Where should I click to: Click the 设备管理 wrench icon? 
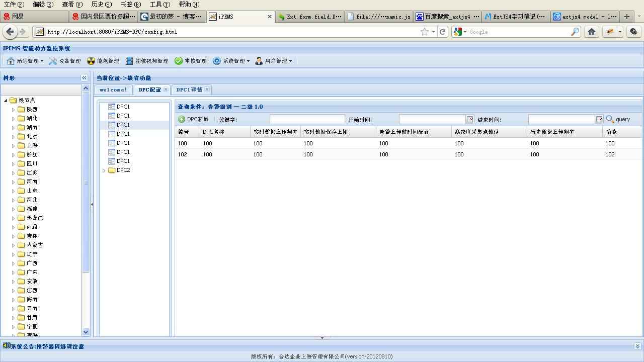[x=53, y=61]
